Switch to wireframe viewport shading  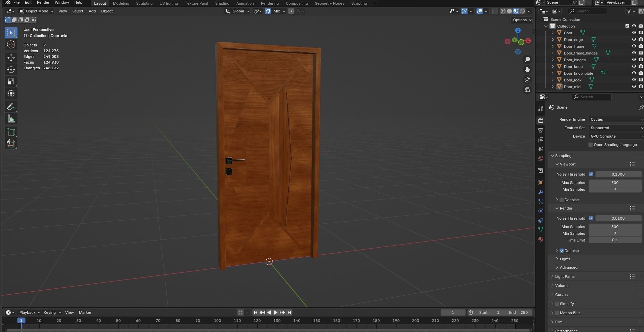pos(503,11)
